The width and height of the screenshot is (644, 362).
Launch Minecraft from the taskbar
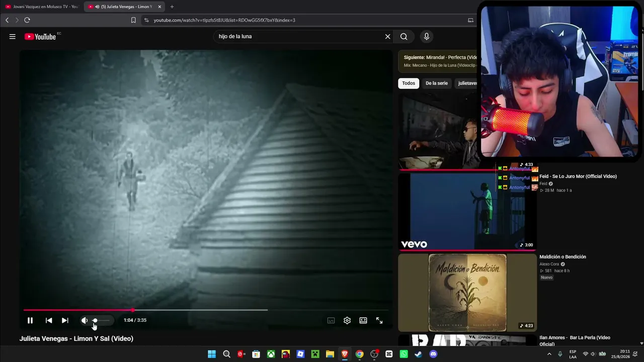[x=315, y=354]
